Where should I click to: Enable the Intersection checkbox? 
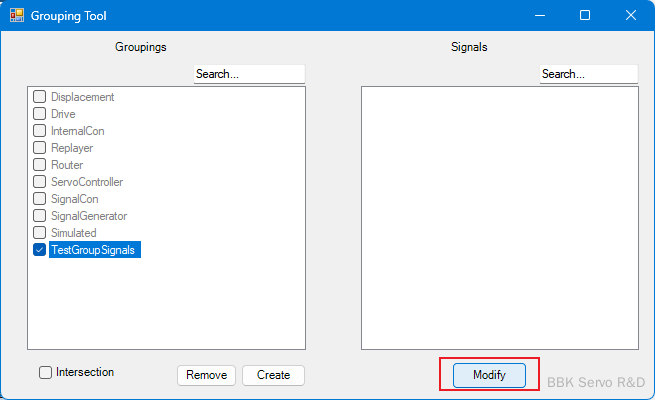(46, 373)
